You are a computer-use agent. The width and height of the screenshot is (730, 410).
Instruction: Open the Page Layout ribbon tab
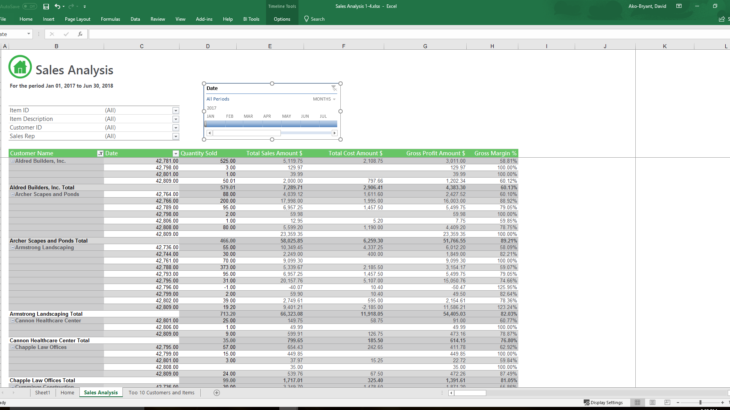click(x=77, y=19)
